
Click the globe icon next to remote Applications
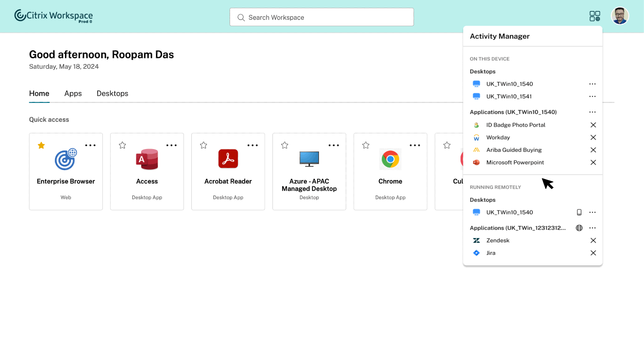click(579, 228)
